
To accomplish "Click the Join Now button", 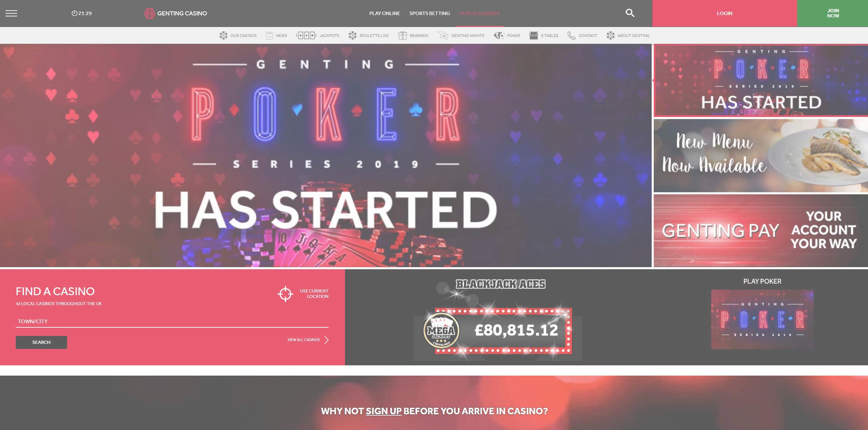I will pos(832,13).
